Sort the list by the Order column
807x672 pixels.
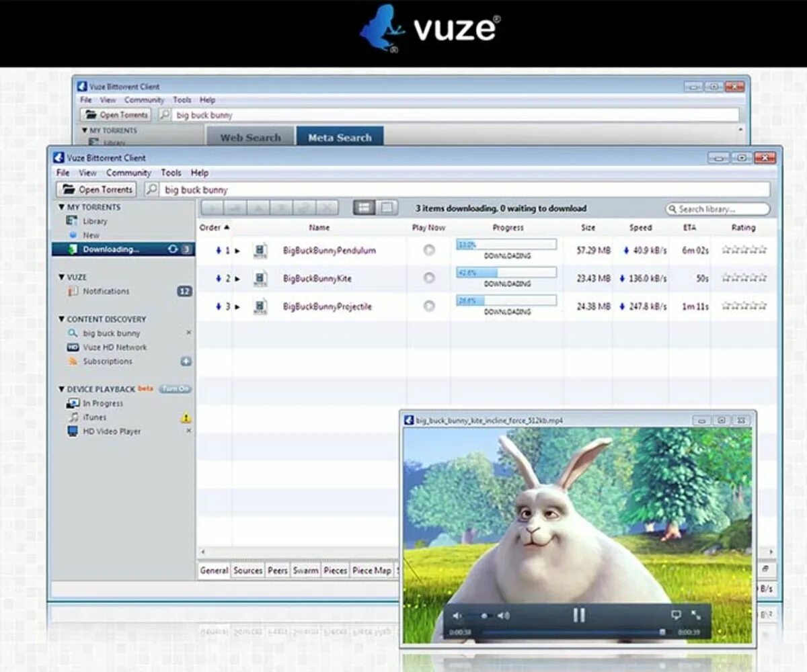[x=215, y=227]
